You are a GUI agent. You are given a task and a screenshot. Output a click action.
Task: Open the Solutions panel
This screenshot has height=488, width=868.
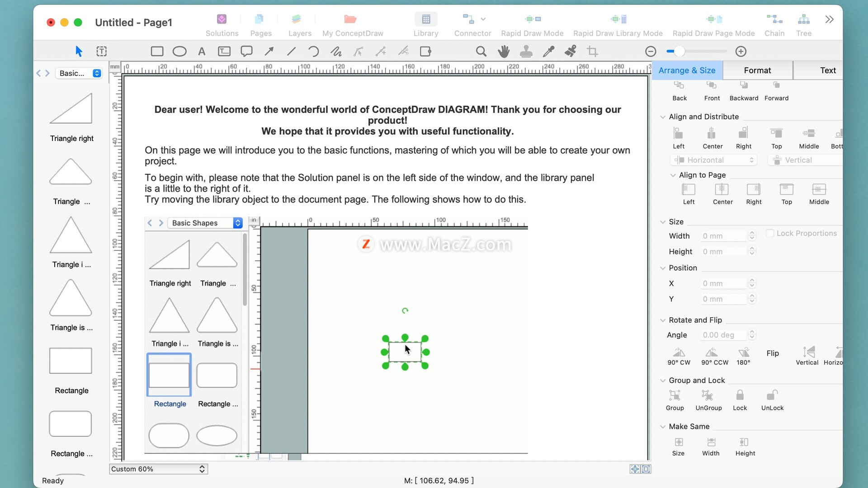[222, 25]
